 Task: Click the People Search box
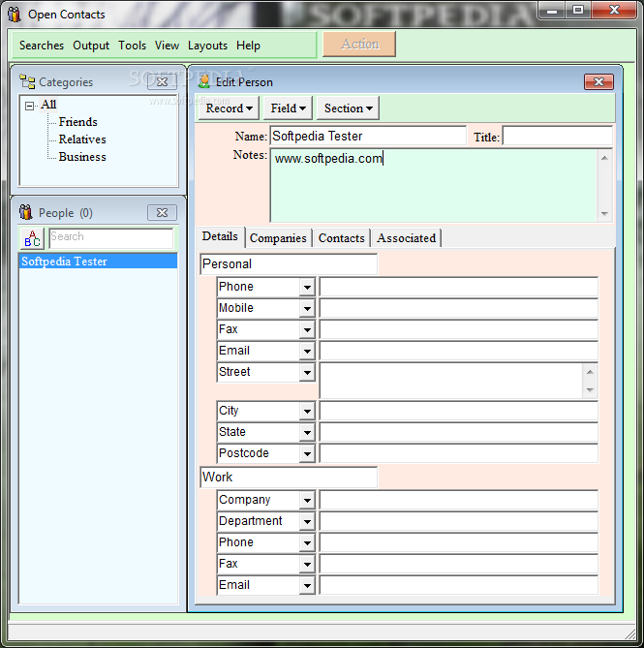click(x=111, y=238)
